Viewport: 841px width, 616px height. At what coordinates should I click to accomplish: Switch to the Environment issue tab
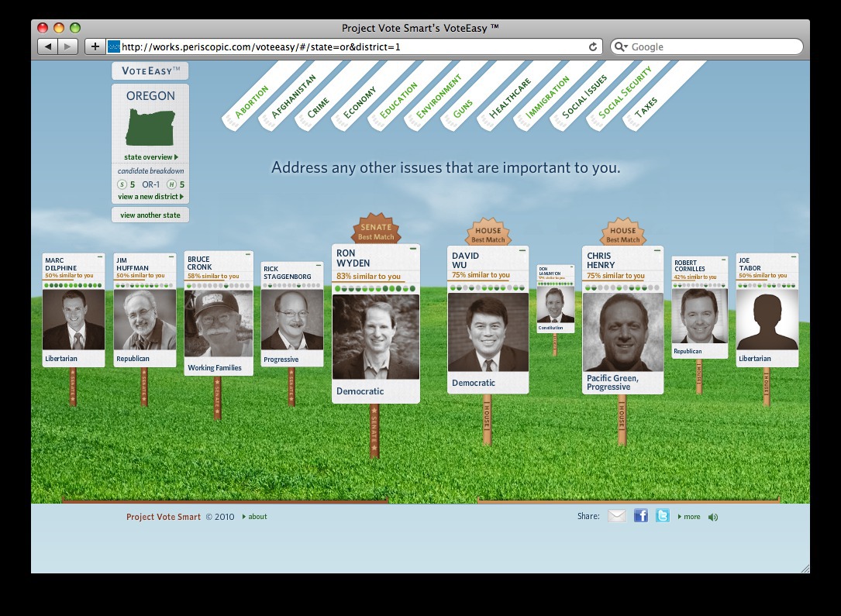pyautogui.click(x=438, y=97)
